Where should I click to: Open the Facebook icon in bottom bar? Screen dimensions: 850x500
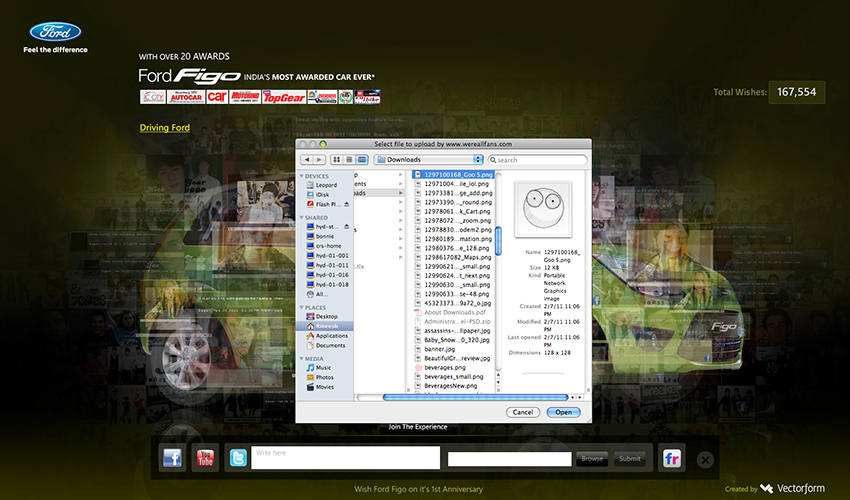tap(172, 458)
